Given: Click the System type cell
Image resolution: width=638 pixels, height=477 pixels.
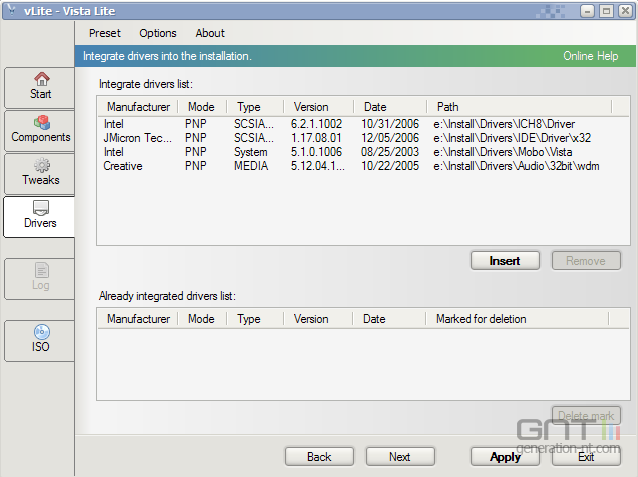Looking at the screenshot, I should [x=250, y=152].
